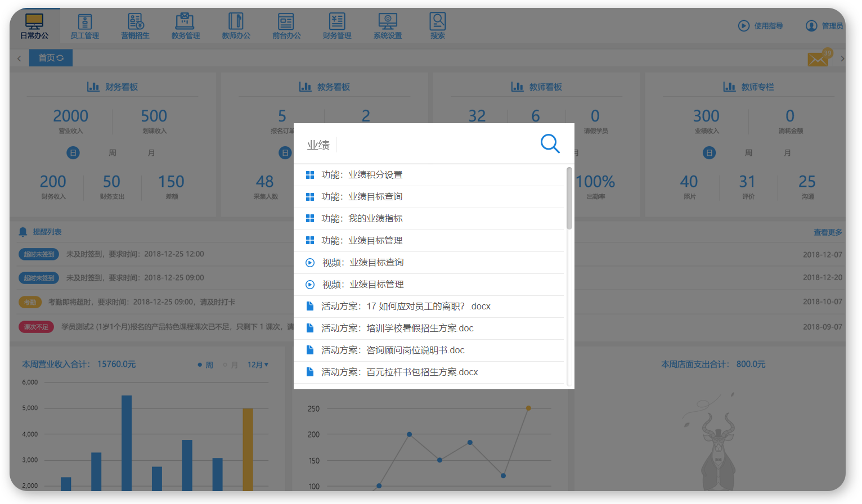Select 周 radio on revenue chart

pos(205,365)
